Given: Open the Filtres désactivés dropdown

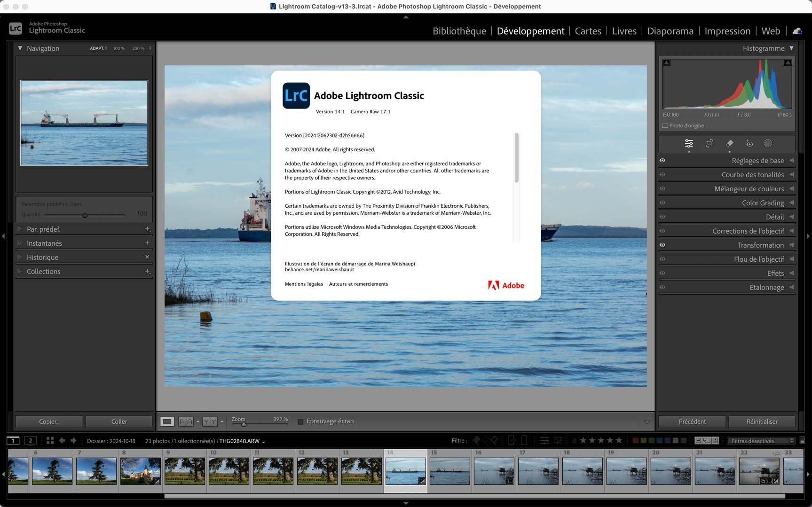Looking at the screenshot, I should click(761, 441).
